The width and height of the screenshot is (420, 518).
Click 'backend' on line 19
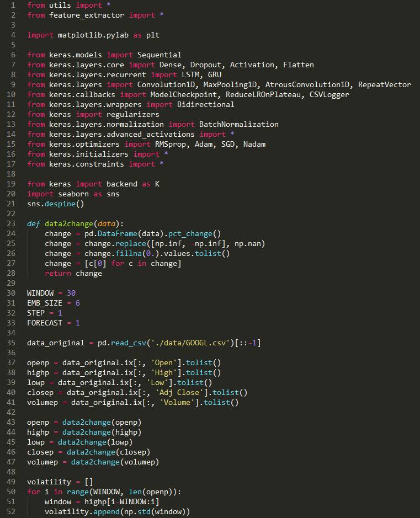[121, 184]
